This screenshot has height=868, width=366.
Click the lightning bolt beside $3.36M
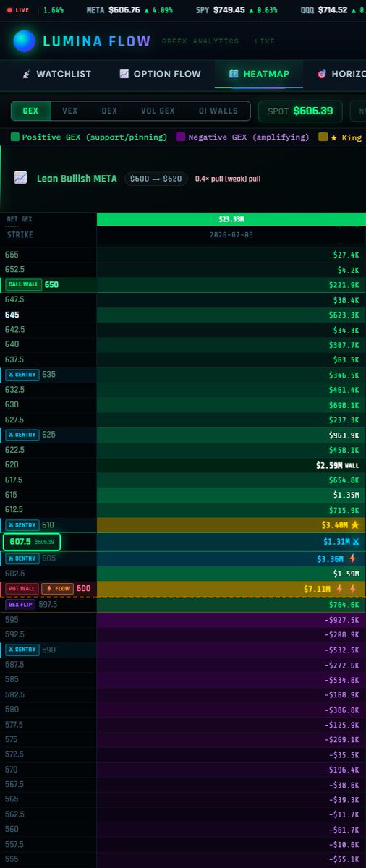[353, 558]
